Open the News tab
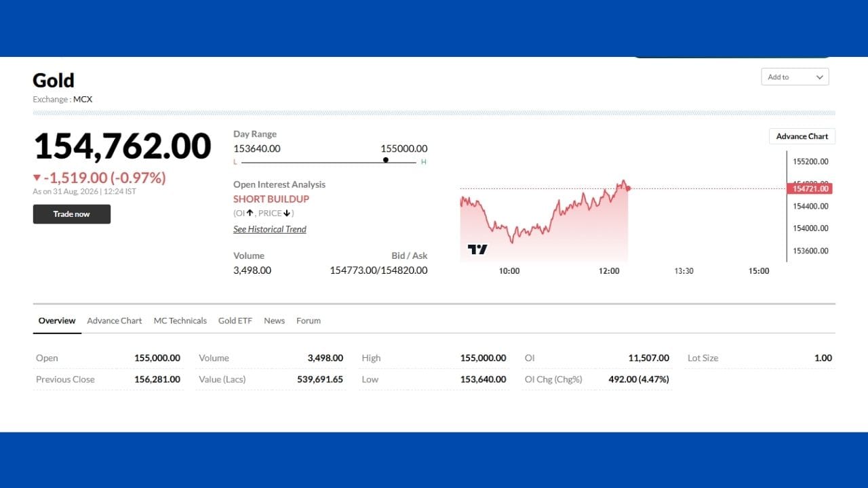The image size is (868, 488). point(274,321)
